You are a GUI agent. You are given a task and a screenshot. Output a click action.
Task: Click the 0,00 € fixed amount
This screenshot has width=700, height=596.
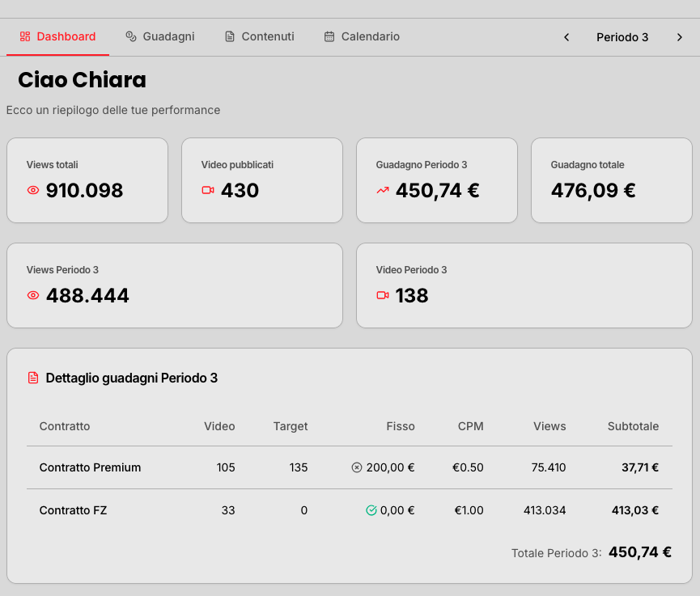[x=397, y=510]
